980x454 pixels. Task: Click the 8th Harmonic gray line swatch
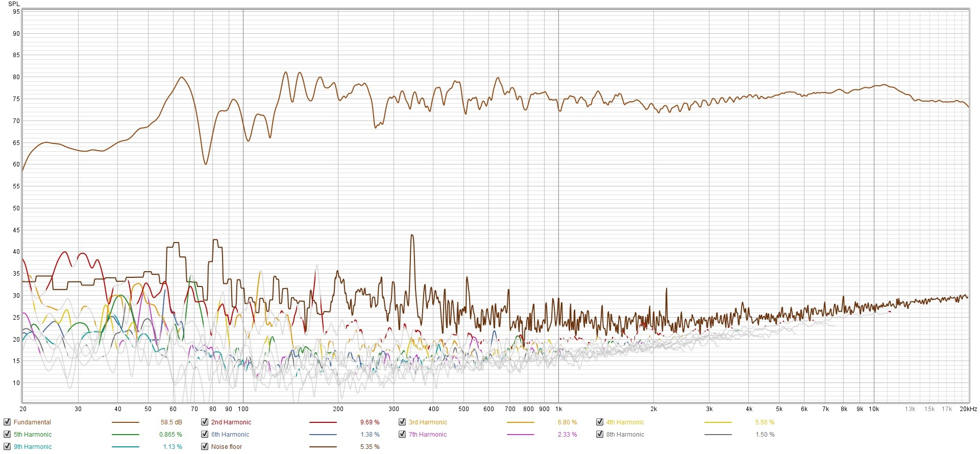[x=718, y=435]
